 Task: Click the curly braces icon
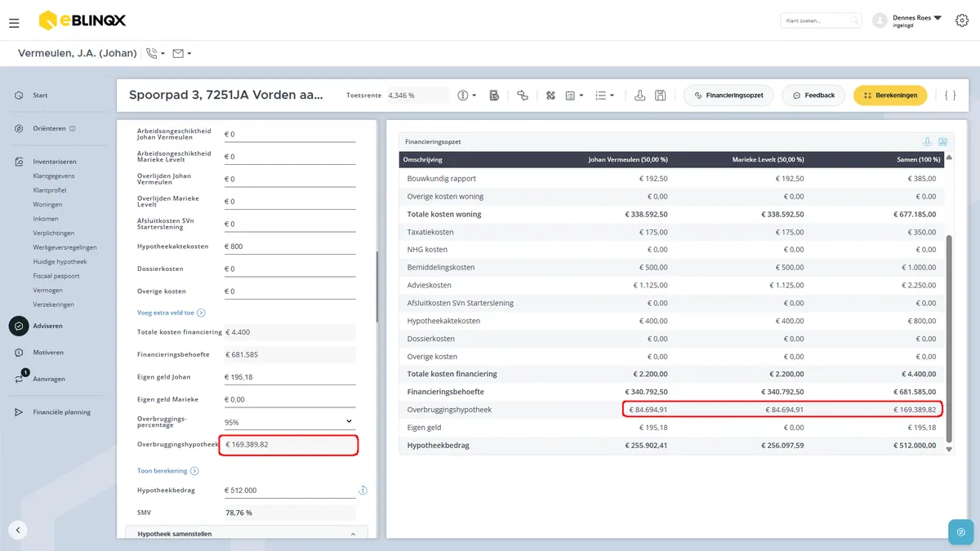pos(950,96)
